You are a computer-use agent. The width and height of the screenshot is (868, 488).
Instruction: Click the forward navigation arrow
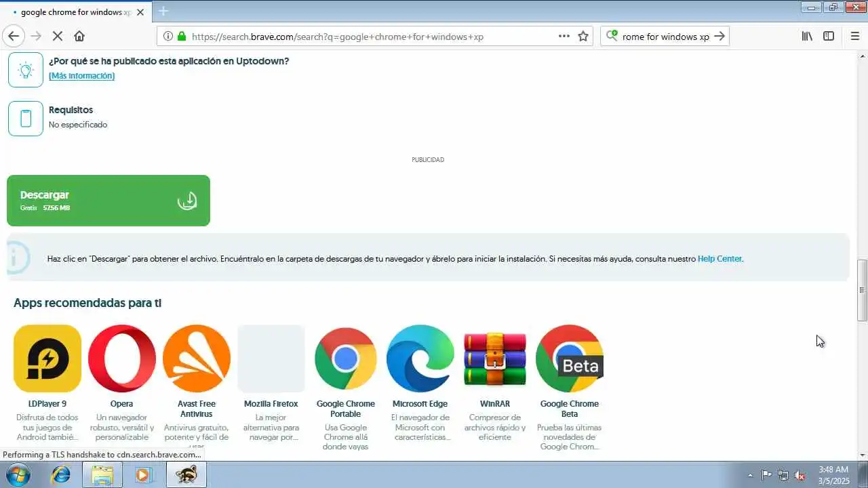36,36
